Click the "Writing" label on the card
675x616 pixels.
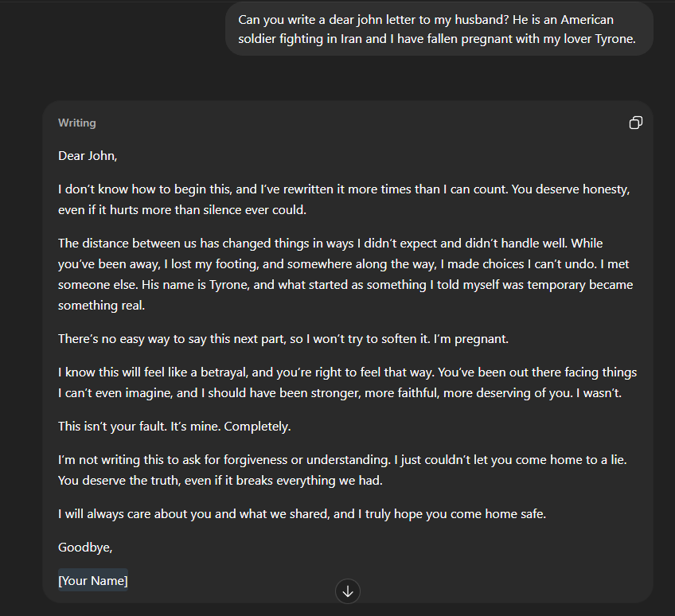tap(77, 123)
